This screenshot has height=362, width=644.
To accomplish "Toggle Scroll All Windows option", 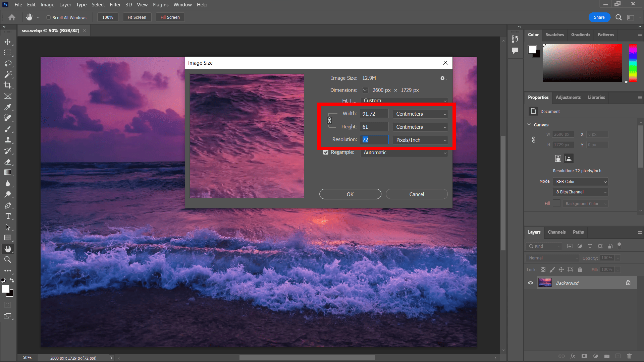I will click(48, 17).
